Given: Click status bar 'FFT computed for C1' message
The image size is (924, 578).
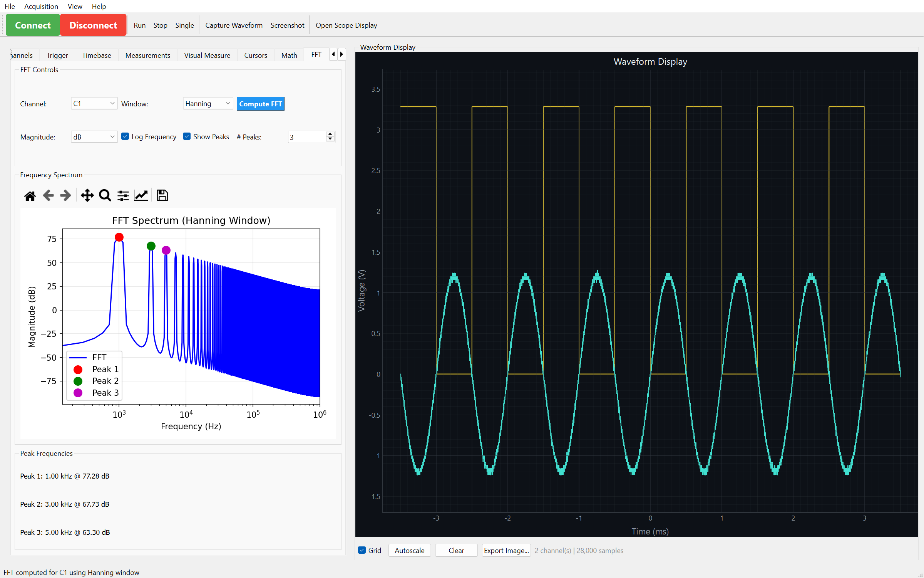Looking at the screenshot, I should 72,572.
